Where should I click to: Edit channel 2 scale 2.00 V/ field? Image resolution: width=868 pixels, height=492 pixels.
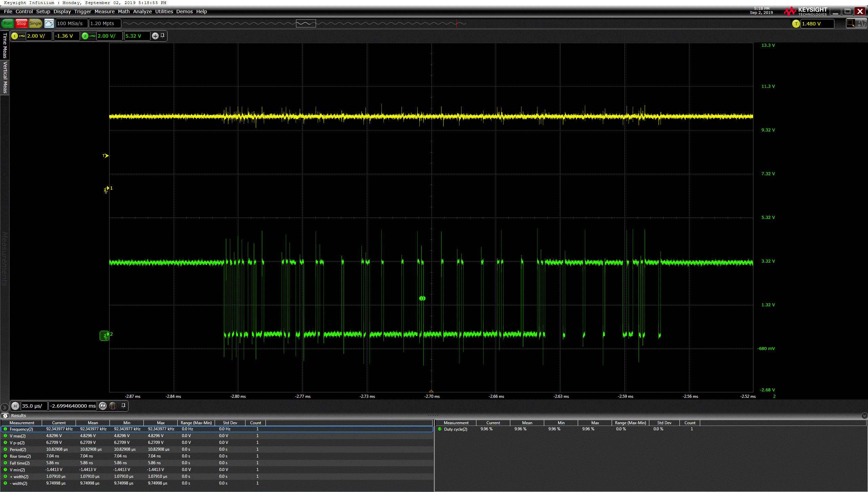pyautogui.click(x=110, y=36)
